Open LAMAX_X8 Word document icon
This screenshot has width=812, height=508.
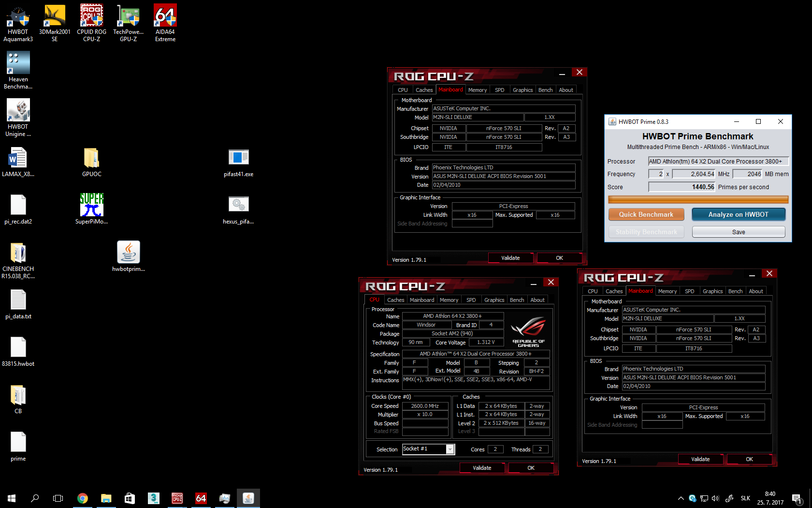18,163
